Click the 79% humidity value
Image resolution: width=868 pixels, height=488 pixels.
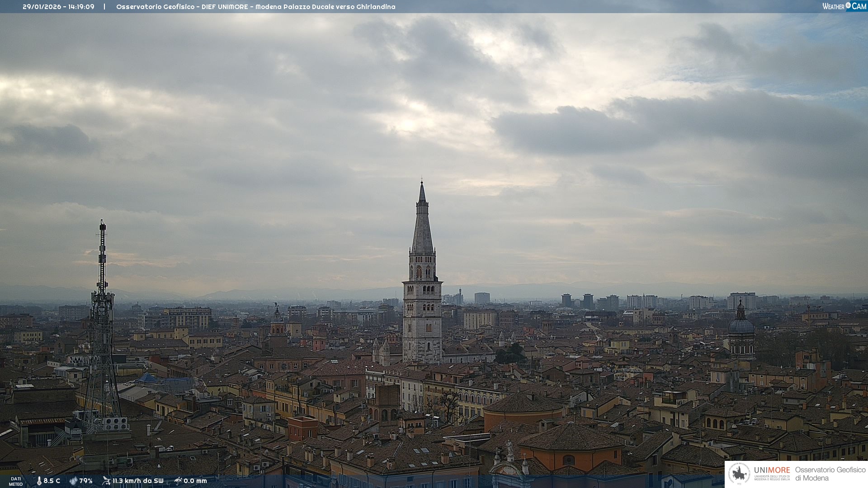(x=86, y=481)
